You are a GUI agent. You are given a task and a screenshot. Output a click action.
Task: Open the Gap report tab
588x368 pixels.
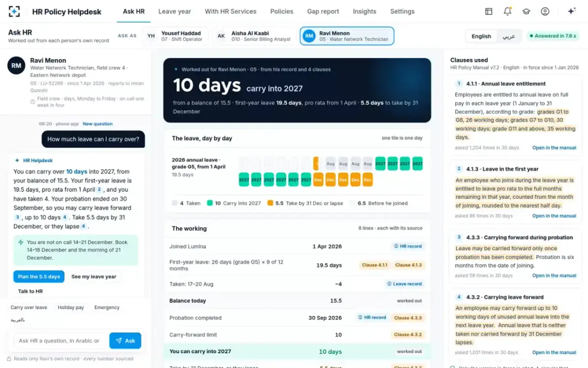pyautogui.click(x=323, y=11)
